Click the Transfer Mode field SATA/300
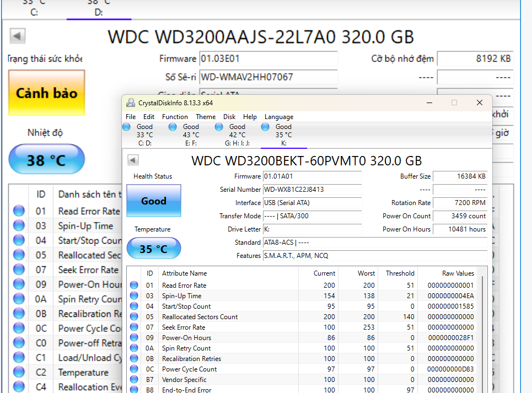Viewport: 532px width, 393px height. click(x=312, y=216)
